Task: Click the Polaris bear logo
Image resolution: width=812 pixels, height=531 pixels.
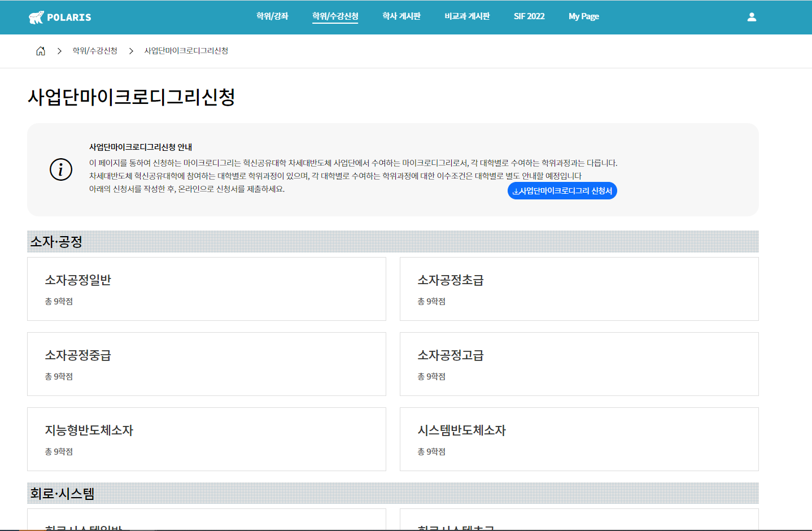Action: (x=37, y=18)
